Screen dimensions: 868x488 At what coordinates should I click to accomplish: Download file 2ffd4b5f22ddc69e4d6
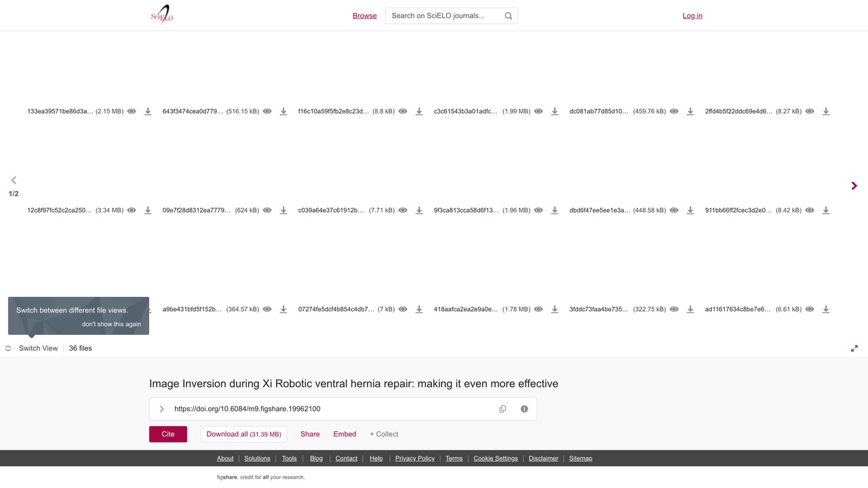826,111
